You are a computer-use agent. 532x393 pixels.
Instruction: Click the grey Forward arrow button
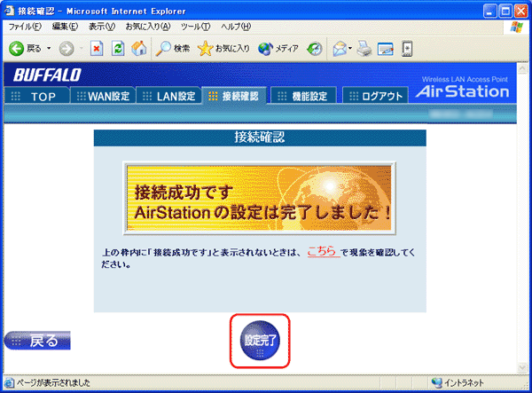pos(66,49)
